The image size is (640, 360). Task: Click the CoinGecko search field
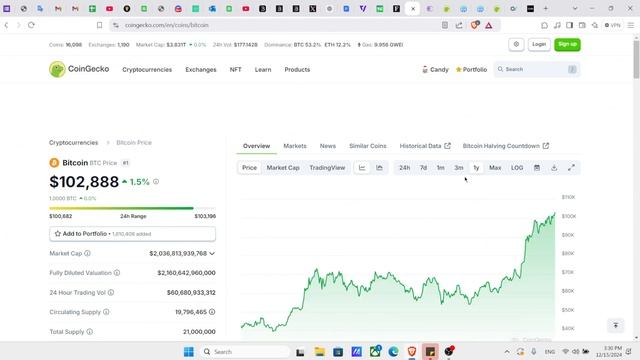click(536, 69)
